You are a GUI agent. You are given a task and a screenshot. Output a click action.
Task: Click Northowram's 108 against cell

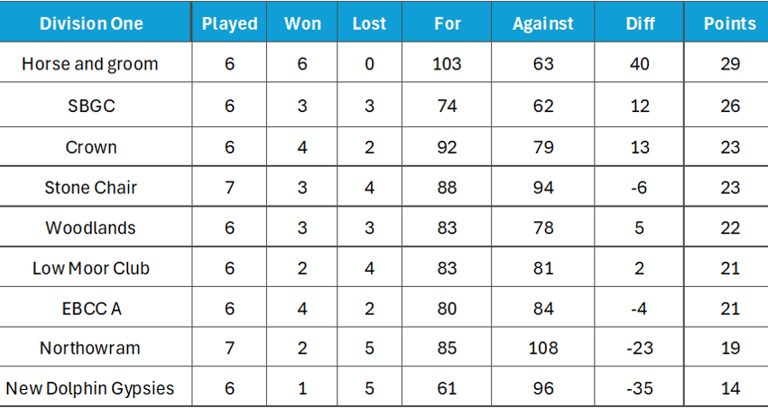[543, 348]
